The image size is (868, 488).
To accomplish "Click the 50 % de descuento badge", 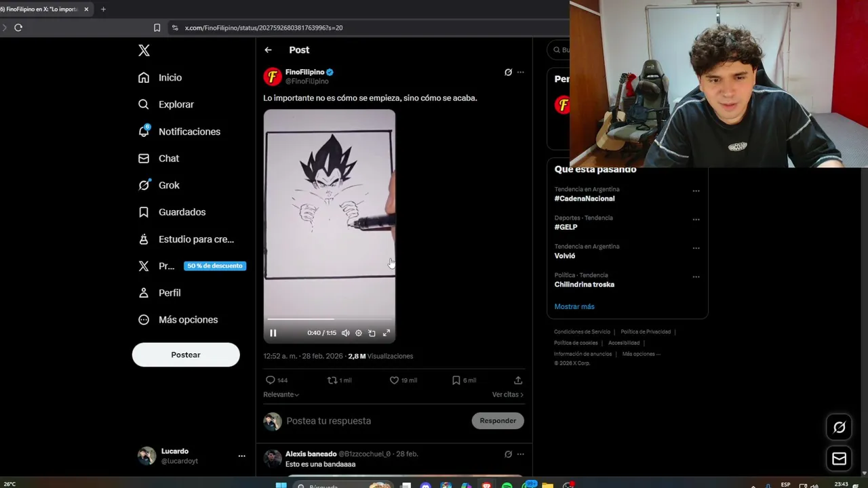I will pyautogui.click(x=215, y=266).
